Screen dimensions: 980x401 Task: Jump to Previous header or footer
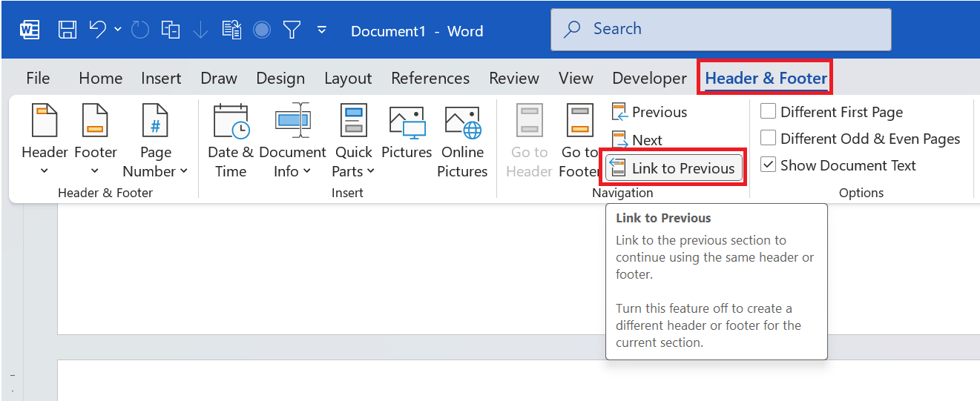pos(649,112)
